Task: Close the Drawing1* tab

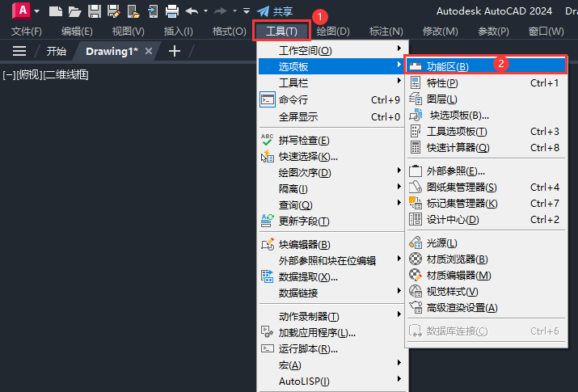Action: 148,51
